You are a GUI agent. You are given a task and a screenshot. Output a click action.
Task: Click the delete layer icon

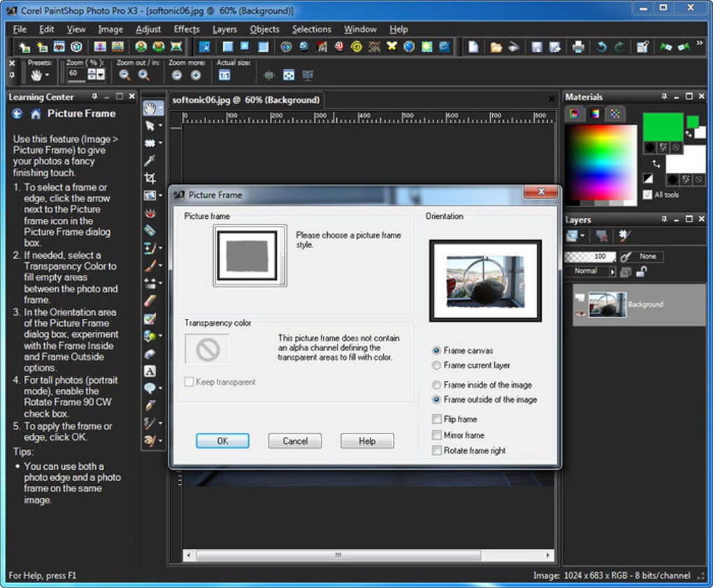coord(600,236)
